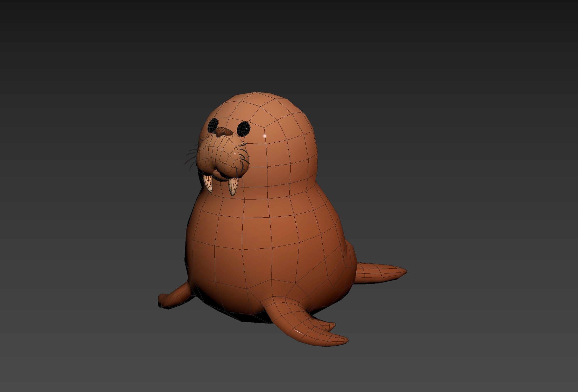
Task: Select the longer tusk under the muzzle
Action: click(x=233, y=186)
